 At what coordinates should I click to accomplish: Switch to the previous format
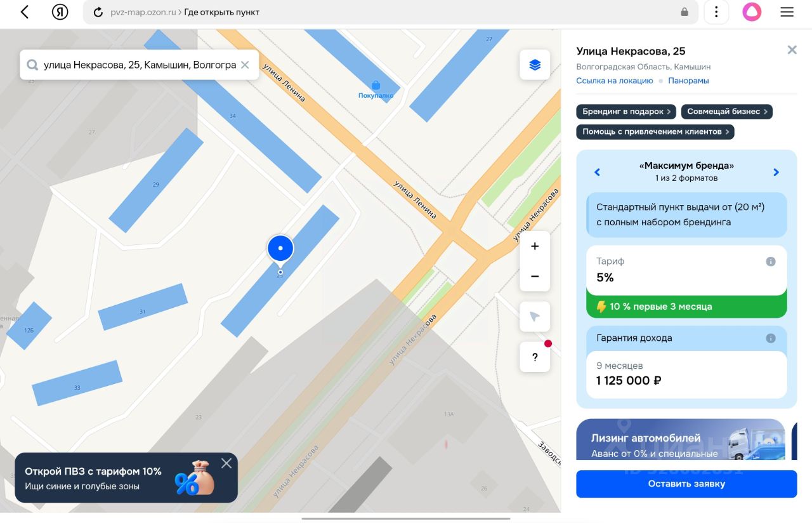pyautogui.click(x=597, y=172)
